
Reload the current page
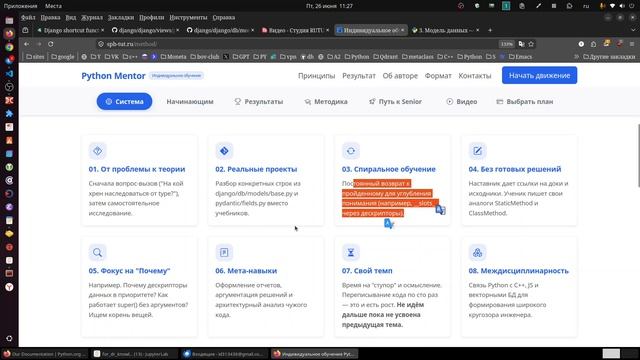[51, 44]
